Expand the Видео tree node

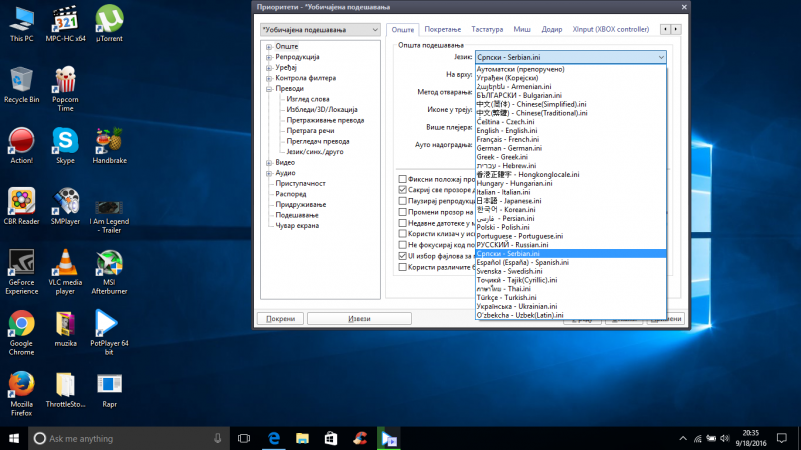point(269,162)
